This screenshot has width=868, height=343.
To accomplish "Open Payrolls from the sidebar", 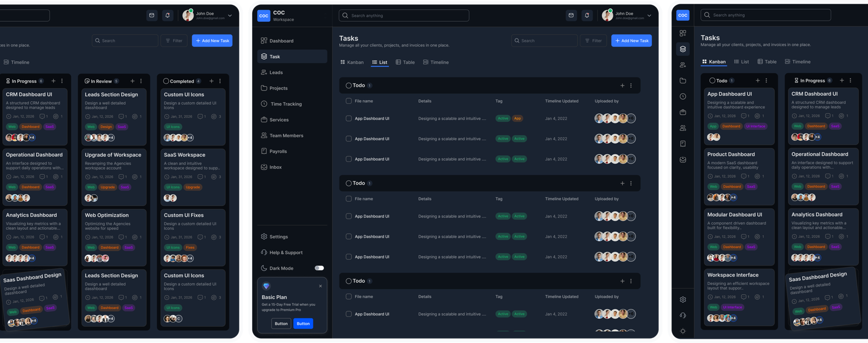I will click(278, 151).
